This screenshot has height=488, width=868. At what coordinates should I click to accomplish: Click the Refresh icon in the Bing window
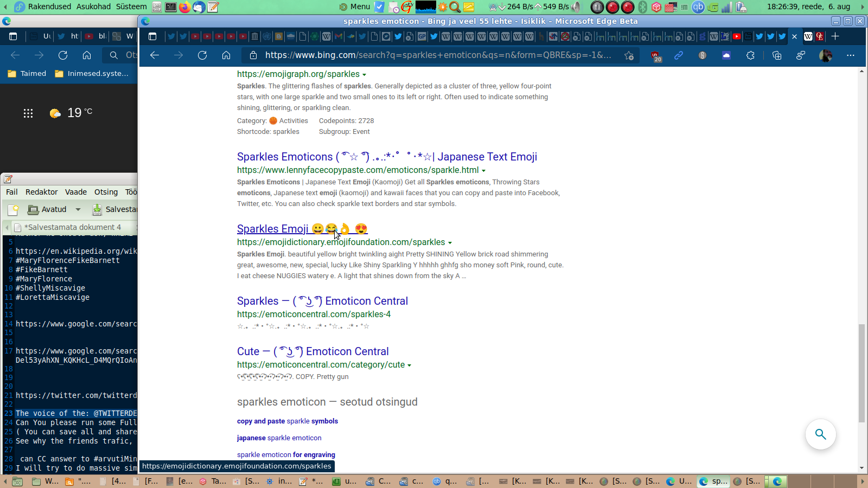click(x=202, y=55)
